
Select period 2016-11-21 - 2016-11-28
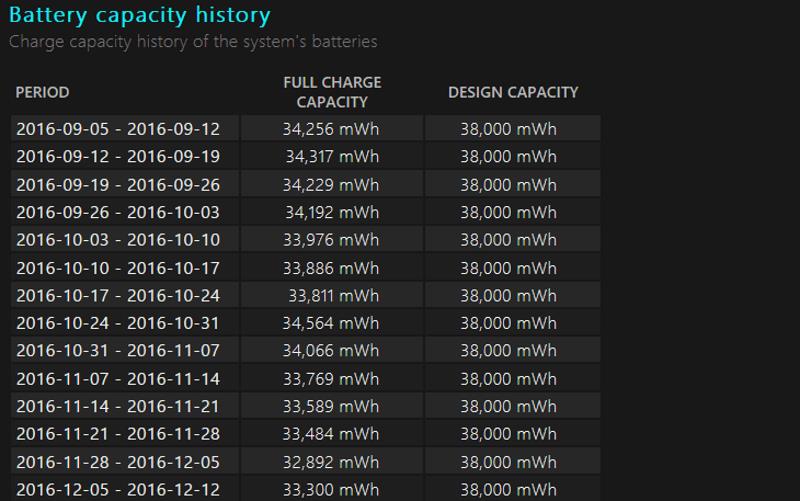[118, 434]
